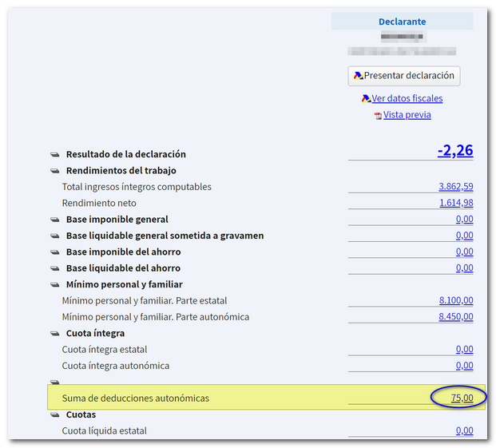Click the icon beside Base imponible del ahorro
496x448 pixels.
click(55, 252)
